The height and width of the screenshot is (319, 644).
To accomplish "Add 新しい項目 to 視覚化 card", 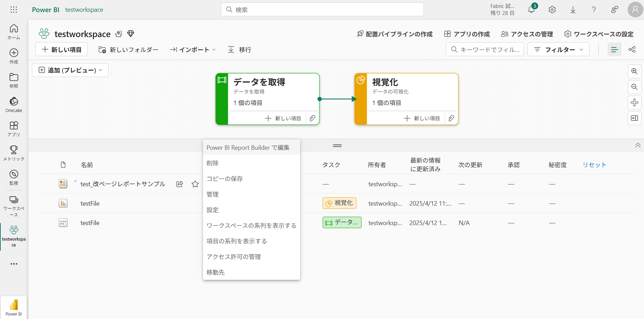I will 422,118.
